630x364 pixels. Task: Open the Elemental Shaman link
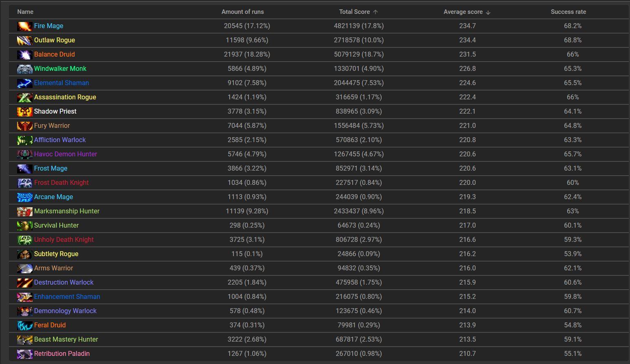click(x=61, y=83)
